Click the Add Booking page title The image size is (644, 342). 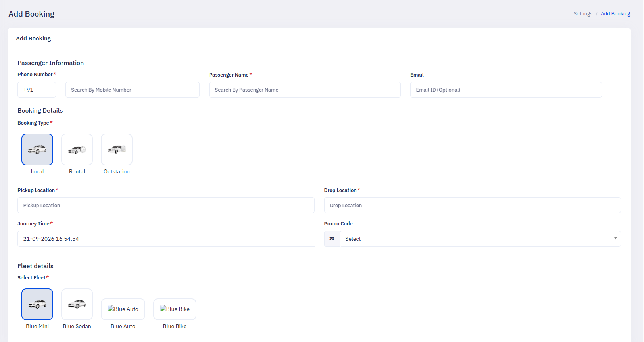click(x=31, y=14)
